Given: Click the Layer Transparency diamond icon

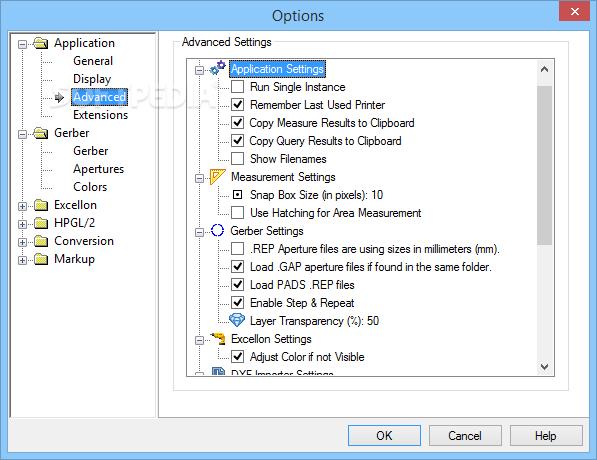Looking at the screenshot, I should [237, 320].
